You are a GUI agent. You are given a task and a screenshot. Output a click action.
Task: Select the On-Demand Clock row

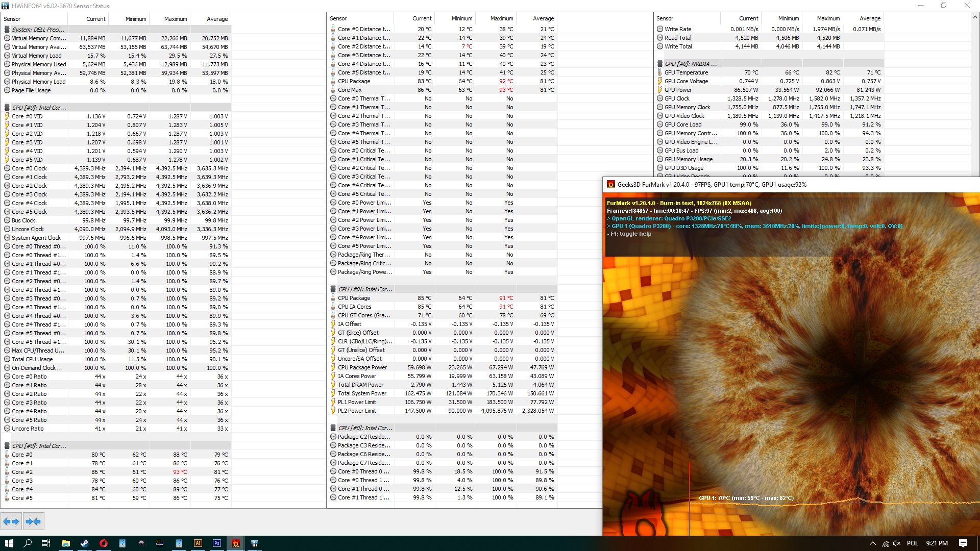pyautogui.click(x=116, y=368)
